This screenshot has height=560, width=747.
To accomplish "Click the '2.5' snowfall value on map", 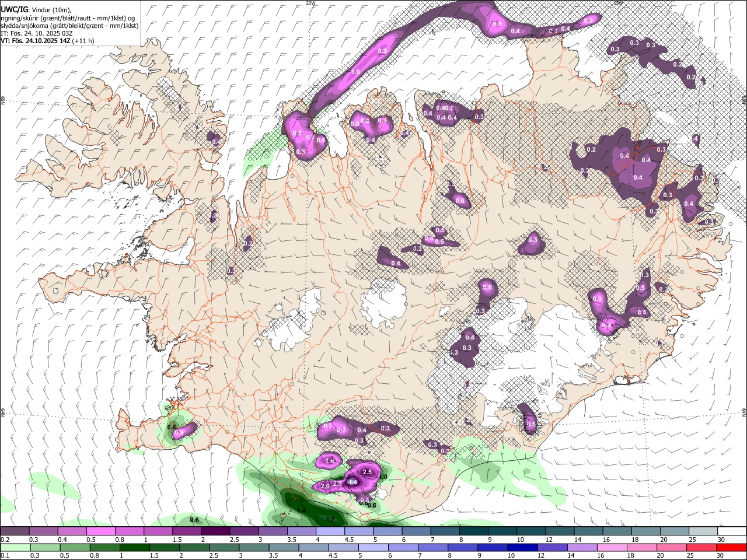I will [x=367, y=472].
